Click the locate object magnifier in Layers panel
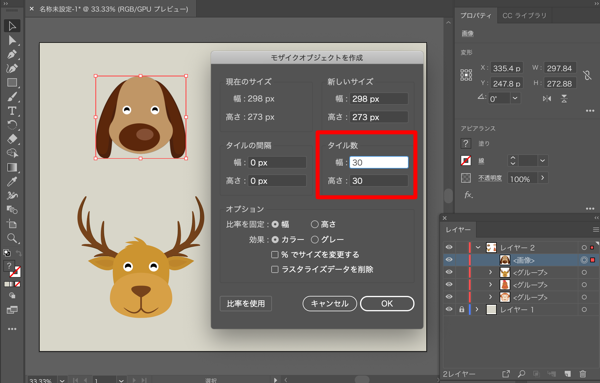 point(522,374)
